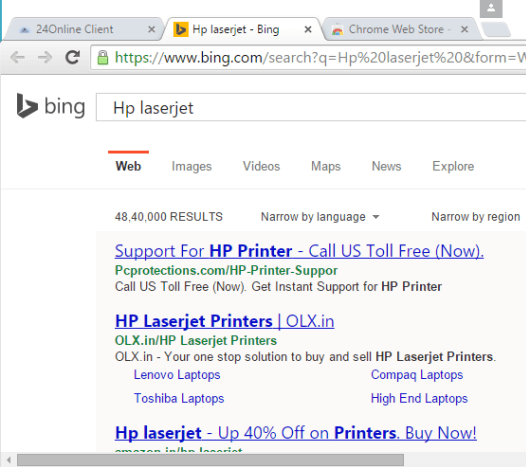
Task: Open the Lenovo Laptops sublink
Action: coord(177,374)
